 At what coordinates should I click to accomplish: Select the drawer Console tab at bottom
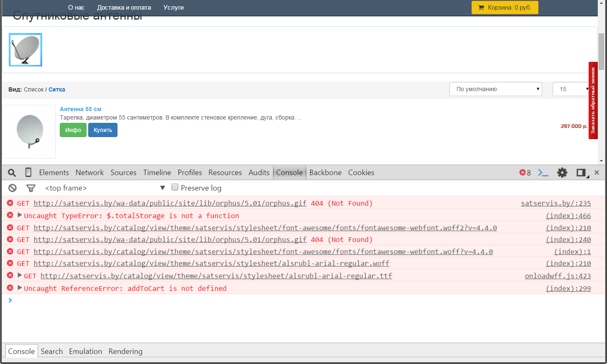tap(21, 351)
